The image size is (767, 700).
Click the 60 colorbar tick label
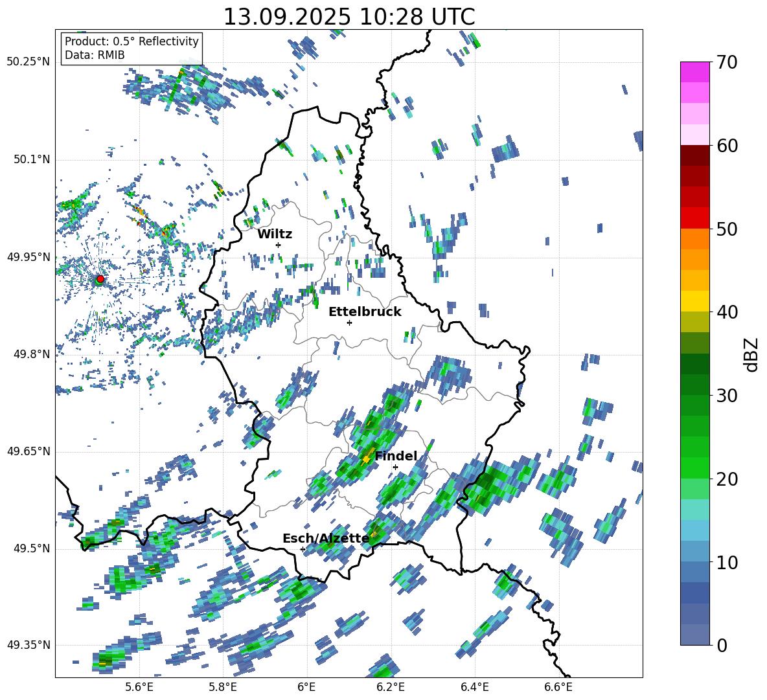[727, 146]
